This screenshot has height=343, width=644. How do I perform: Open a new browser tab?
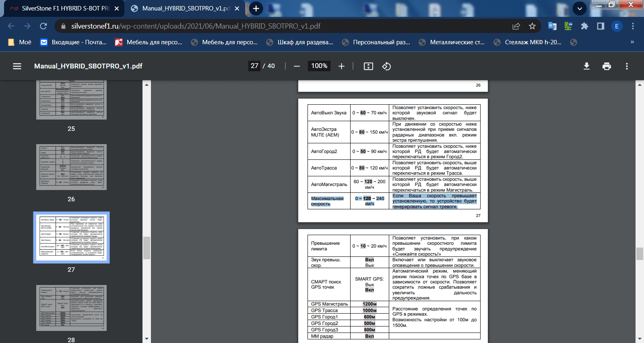[256, 8]
